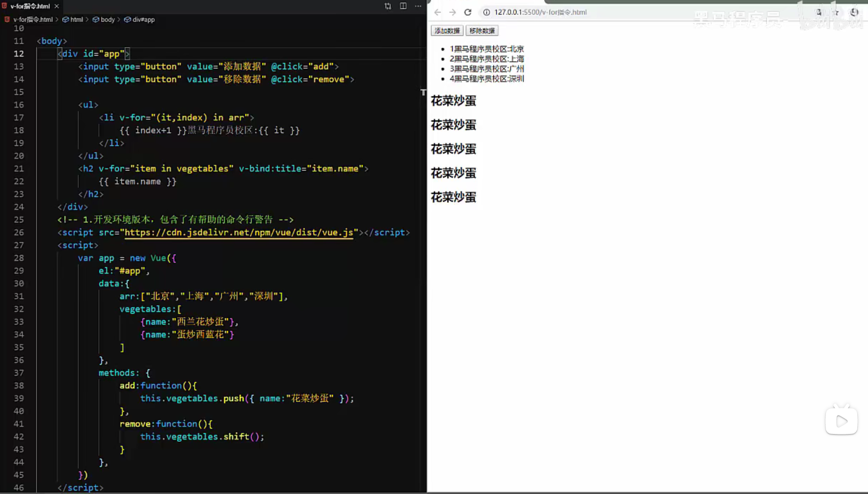868x494 pixels.
Task: Click this.vegetables.shift() on line 42
Action: coord(202,437)
